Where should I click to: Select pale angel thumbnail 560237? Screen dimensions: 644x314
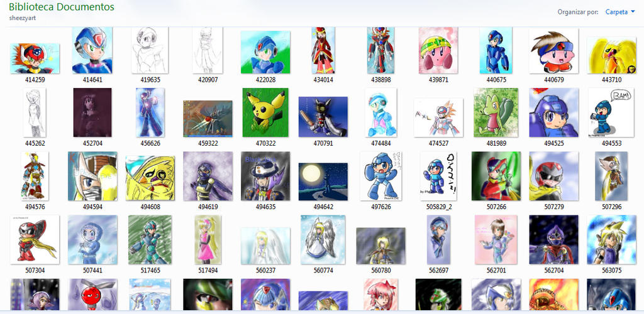click(x=265, y=246)
